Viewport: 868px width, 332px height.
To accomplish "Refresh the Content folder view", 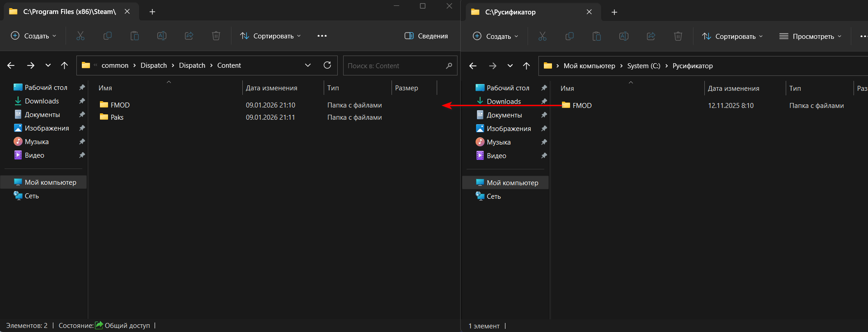I will pyautogui.click(x=327, y=65).
